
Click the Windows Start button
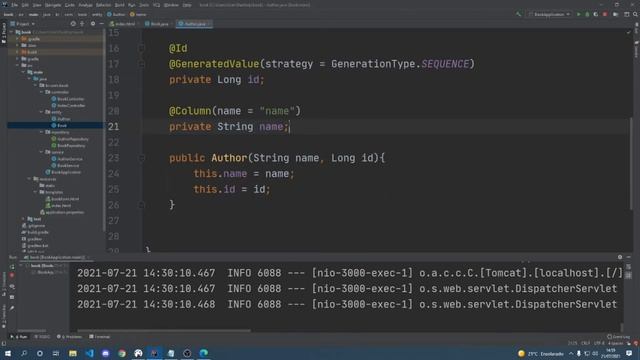point(7,353)
